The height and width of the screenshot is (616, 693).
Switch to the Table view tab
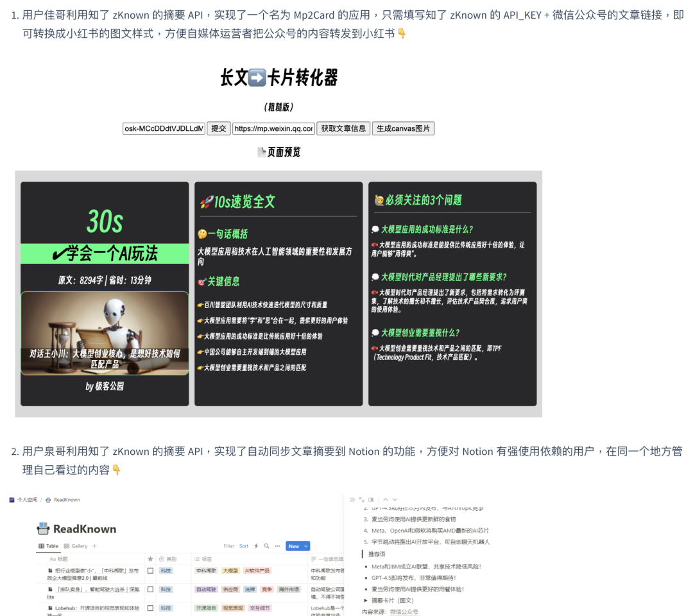tap(49, 546)
